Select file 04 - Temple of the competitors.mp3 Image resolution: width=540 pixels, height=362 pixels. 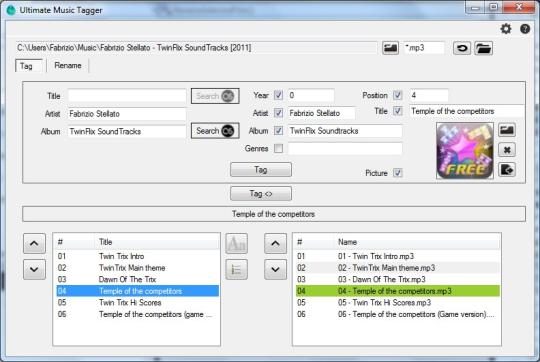pos(398,291)
